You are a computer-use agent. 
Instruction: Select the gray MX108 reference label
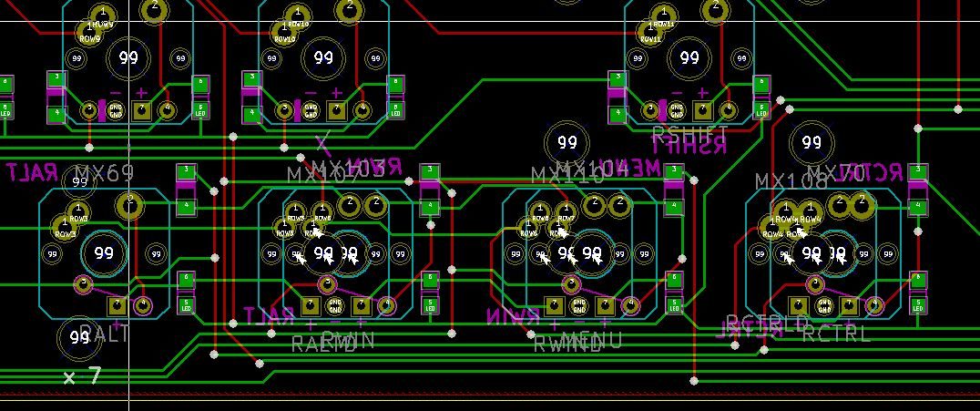tap(791, 181)
